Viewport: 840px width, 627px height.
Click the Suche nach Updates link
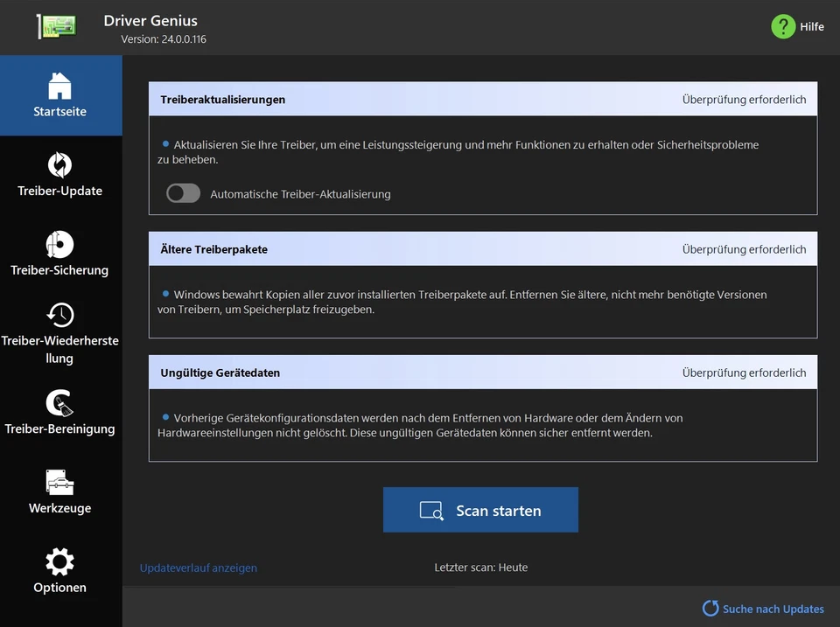(772, 609)
